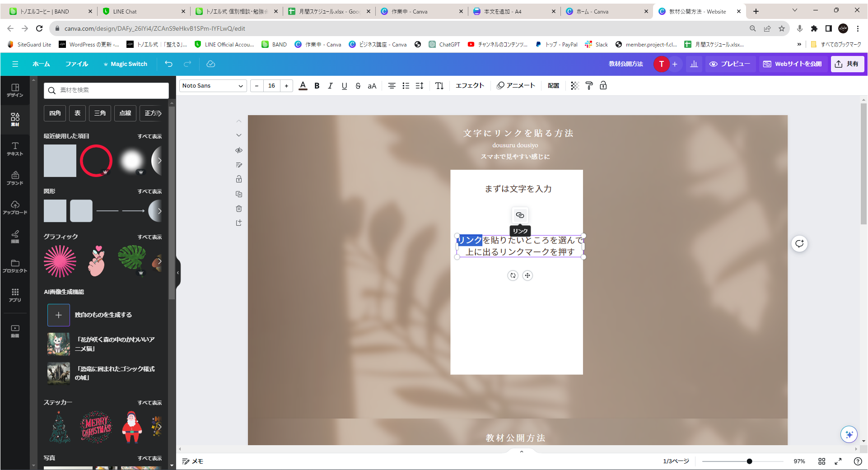868x470 pixels.
Task: Expand recently used items with すべて表示
Action: tap(149, 136)
